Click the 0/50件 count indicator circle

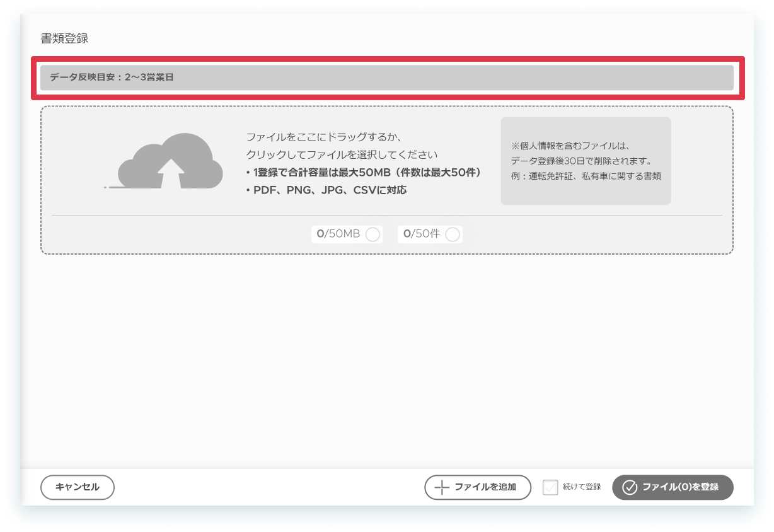coord(452,234)
